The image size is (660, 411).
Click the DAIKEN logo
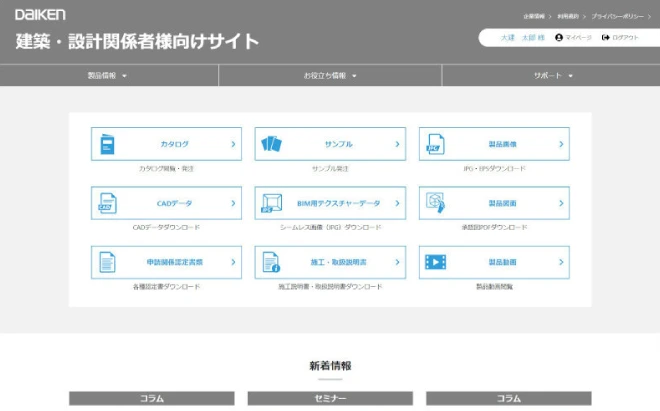40,17
